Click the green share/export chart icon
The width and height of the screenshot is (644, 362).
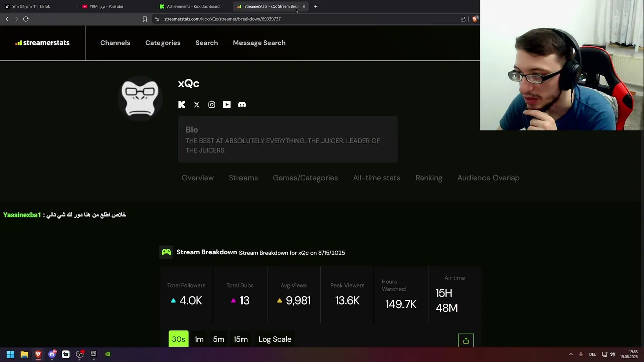pos(466,340)
